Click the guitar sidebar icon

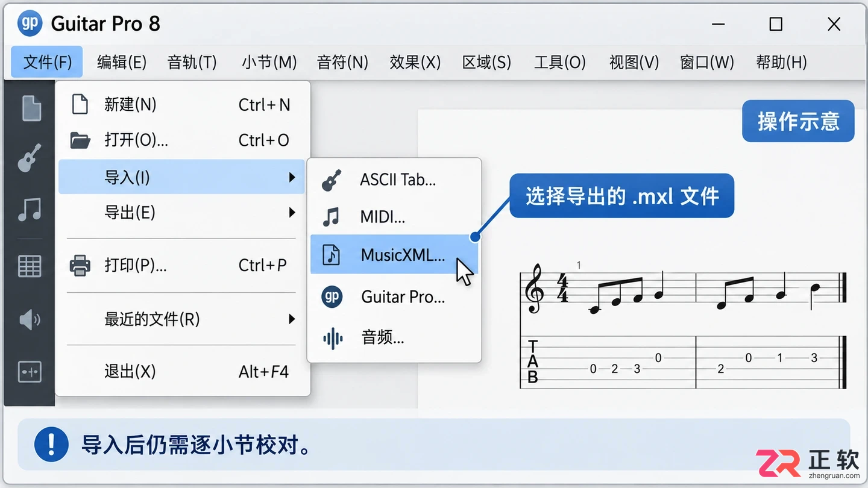[x=30, y=158]
